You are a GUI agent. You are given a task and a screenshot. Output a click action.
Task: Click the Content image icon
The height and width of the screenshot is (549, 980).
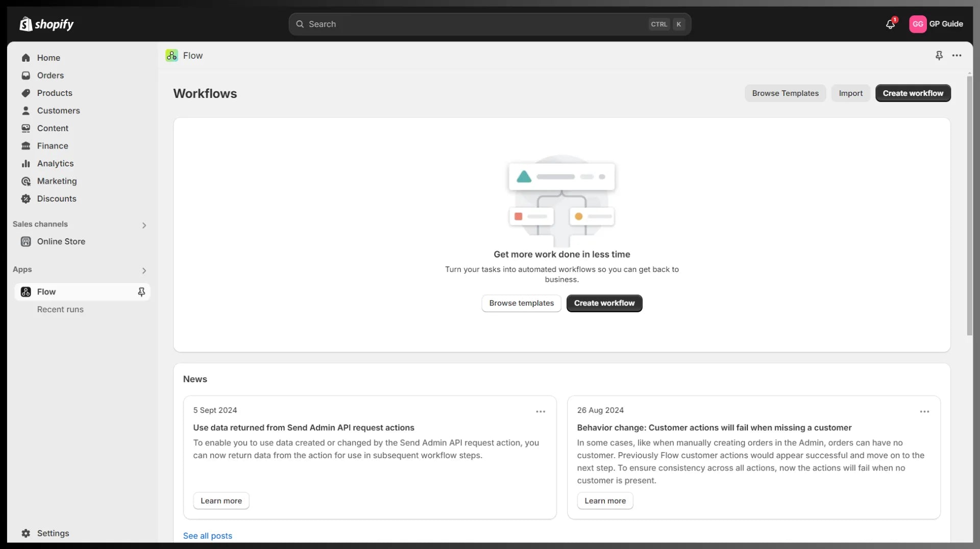point(26,128)
